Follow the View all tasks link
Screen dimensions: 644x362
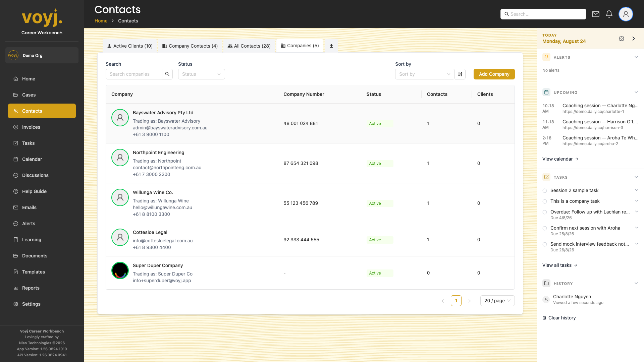click(x=560, y=265)
